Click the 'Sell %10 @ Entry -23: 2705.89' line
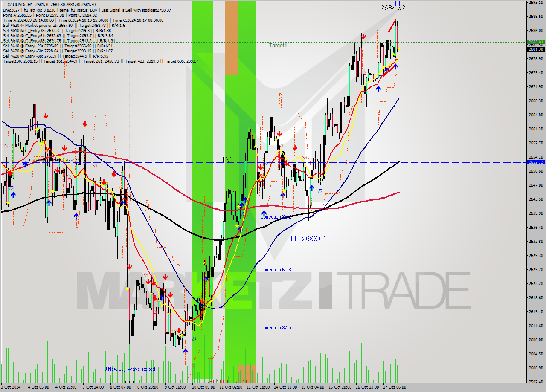The image size is (546, 392). click(x=58, y=46)
